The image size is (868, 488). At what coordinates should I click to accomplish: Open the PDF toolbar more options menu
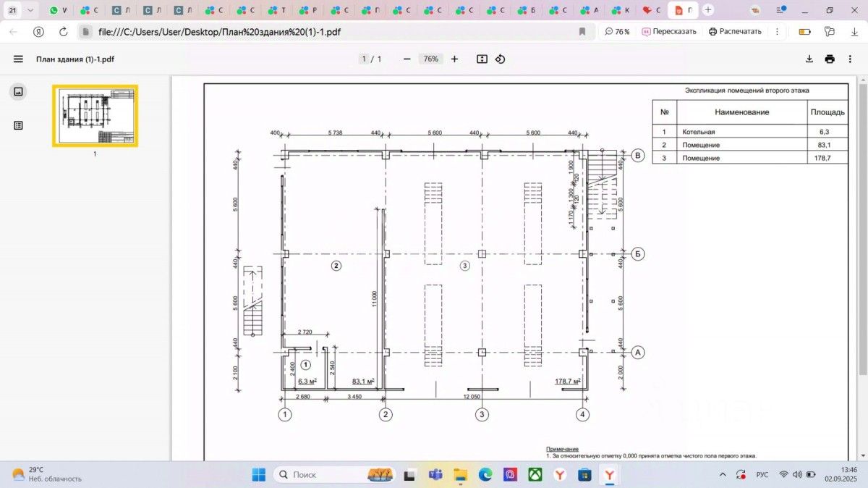tap(851, 59)
